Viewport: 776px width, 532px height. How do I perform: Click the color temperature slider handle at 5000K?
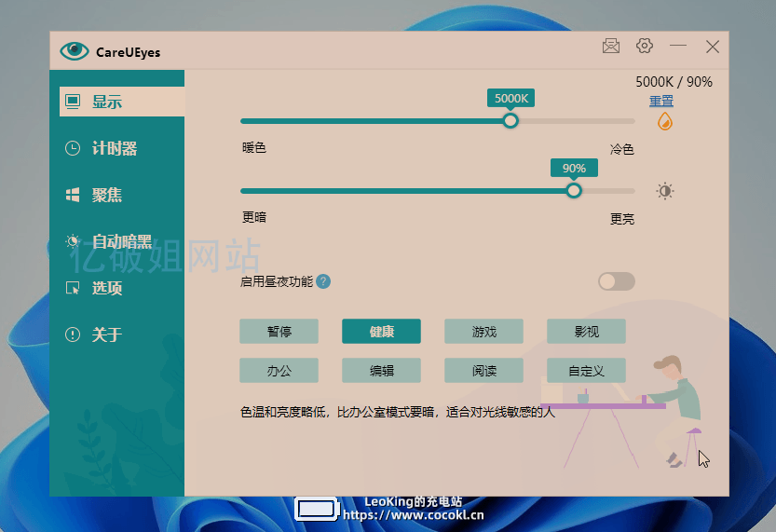coord(511,121)
